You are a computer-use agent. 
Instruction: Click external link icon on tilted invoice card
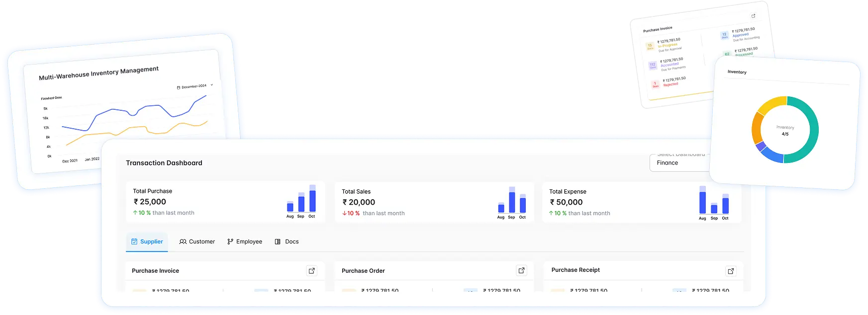click(x=753, y=16)
